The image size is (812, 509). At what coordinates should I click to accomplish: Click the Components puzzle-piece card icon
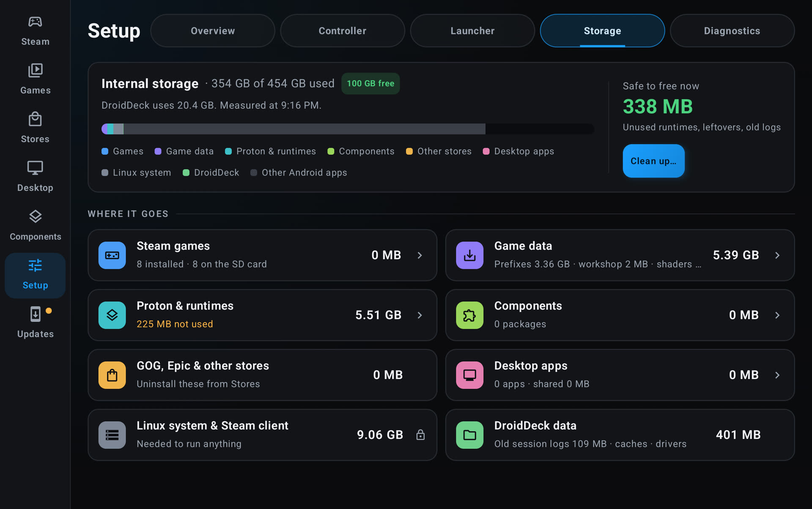[469, 315]
